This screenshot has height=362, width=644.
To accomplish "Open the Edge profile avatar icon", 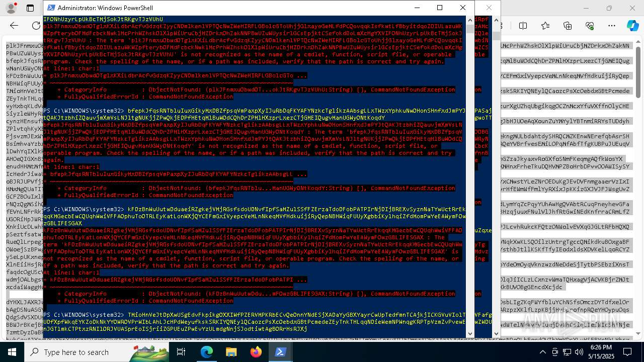I will 10,9.
